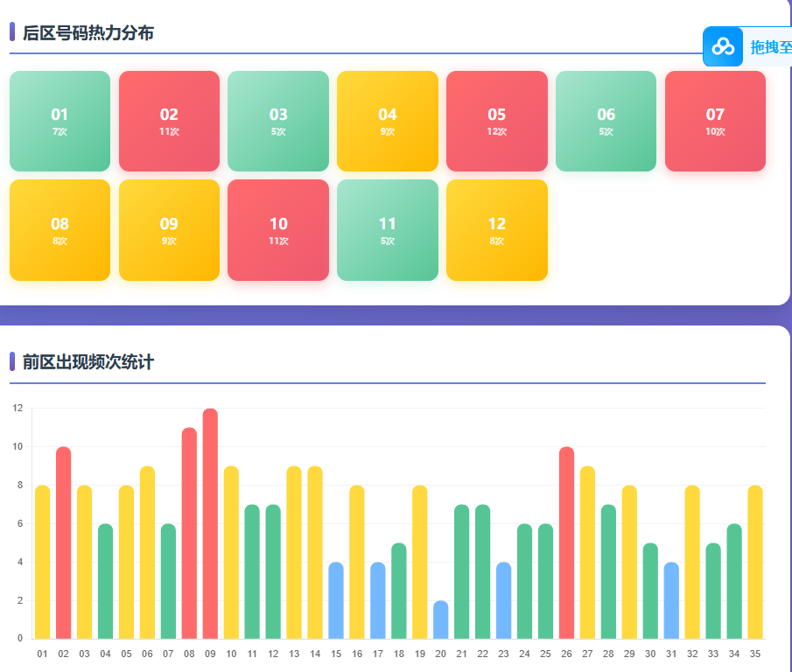Viewport: 792px width, 672px height.
Task: Click the tallest red bar for 09
Action: [210, 525]
